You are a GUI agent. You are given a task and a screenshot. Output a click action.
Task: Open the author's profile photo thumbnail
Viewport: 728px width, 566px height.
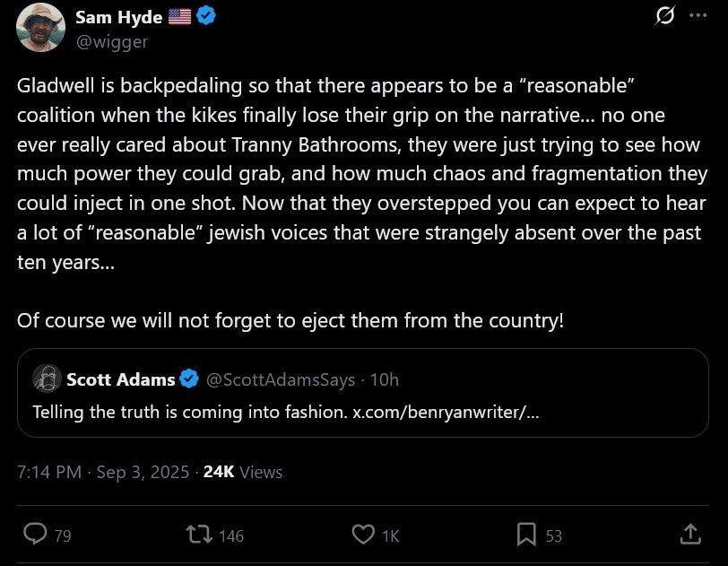(40, 28)
